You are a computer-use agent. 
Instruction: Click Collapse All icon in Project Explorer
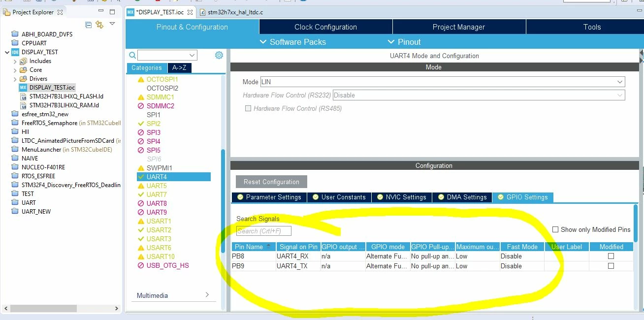point(89,25)
